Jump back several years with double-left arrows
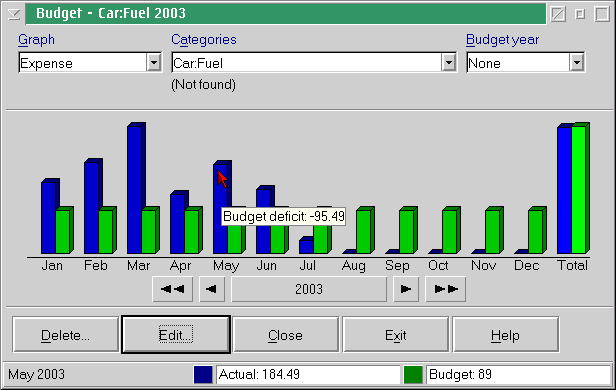Viewport: 616px width, 390px height. point(172,289)
